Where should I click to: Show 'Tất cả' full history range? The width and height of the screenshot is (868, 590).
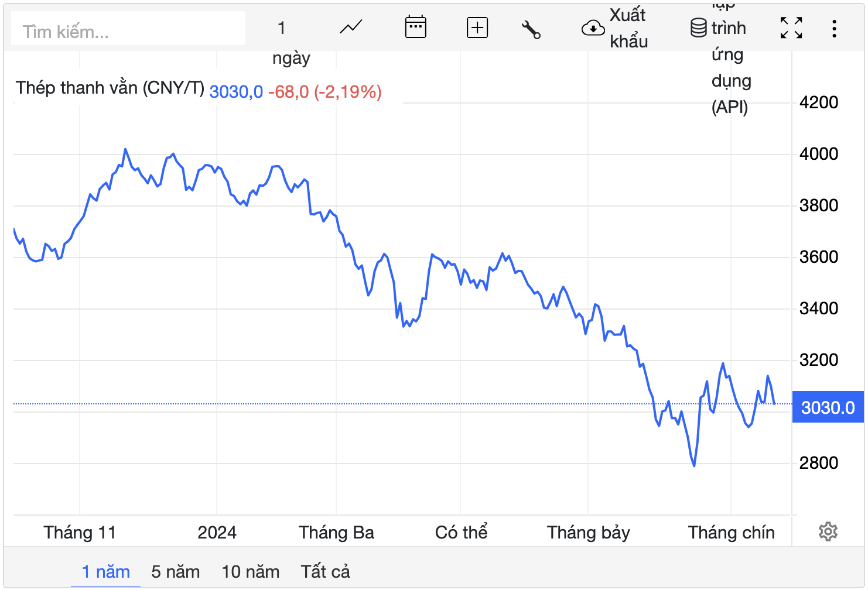click(x=326, y=571)
